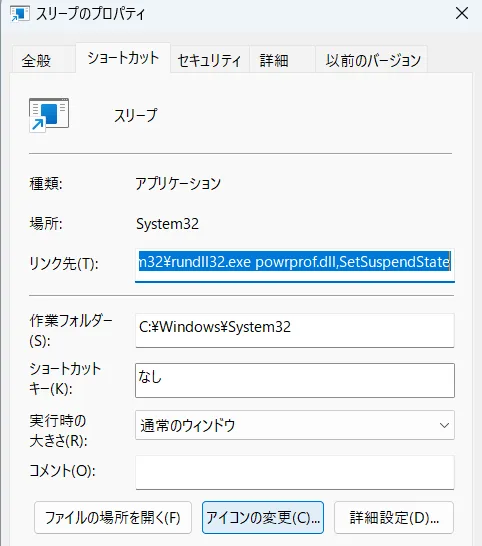Click the ショートカットキー(K): label

click(65, 379)
